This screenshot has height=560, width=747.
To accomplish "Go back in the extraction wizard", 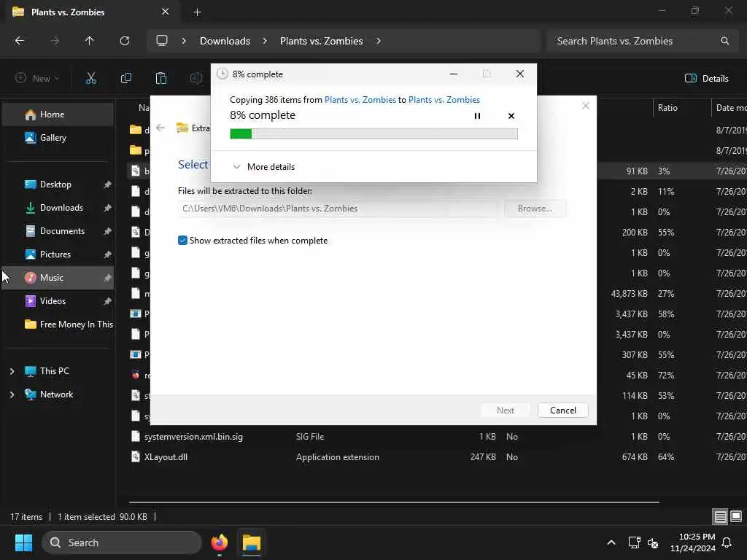I will (x=160, y=128).
